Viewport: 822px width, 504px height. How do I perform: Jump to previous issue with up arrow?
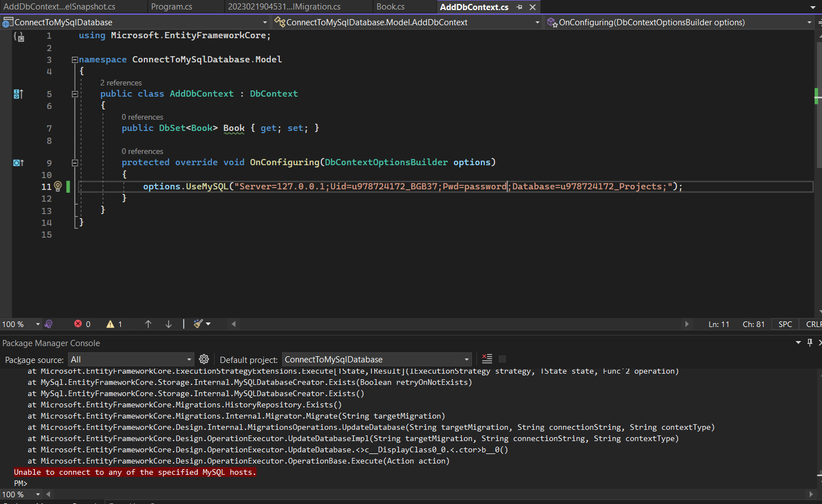pyautogui.click(x=147, y=324)
